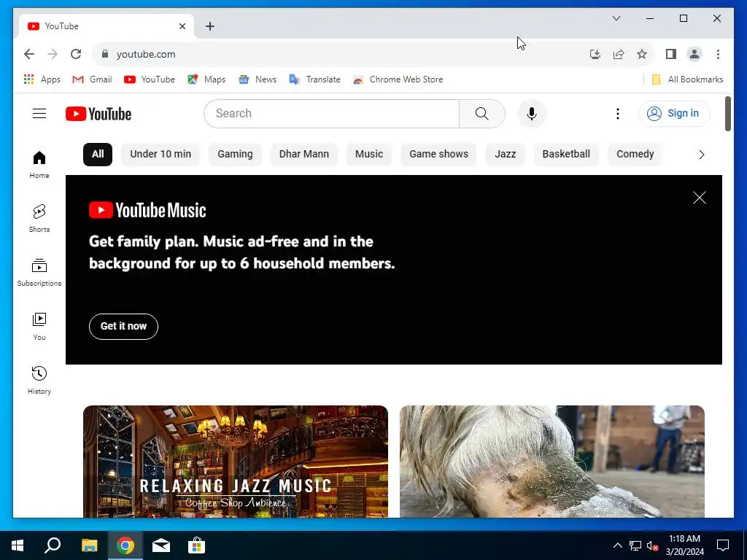Click the page vertical scrollbar thumb
The height and width of the screenshot is (560, 747).
point(727,113)
